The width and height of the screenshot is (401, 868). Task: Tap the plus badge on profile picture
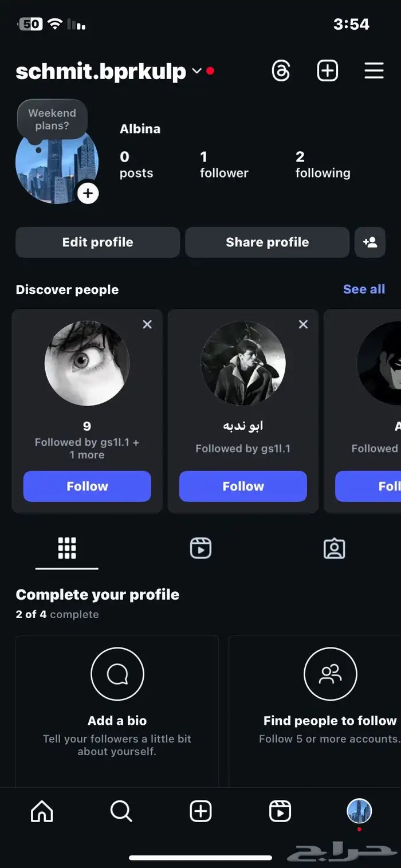point(88,194)
